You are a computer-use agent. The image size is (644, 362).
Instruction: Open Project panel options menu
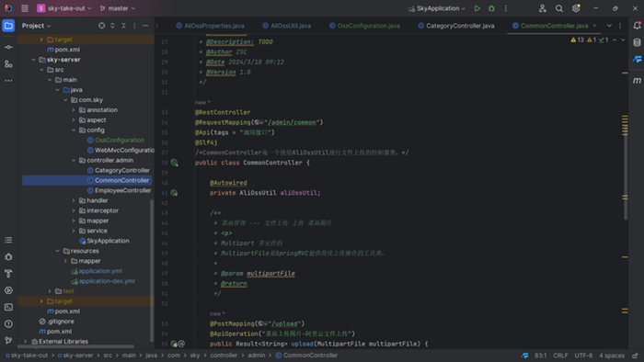pyautogui.click(x=134, y=26)
